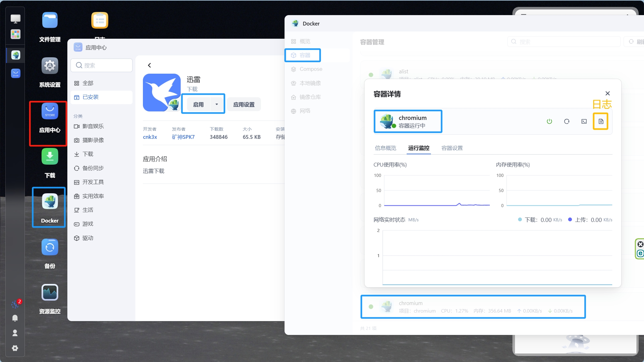Image resolution: width=644 pixels, height=362 pixels.
Task: Select 摄影录像 category
Action: pyautogui.click(x=101, y=140)
